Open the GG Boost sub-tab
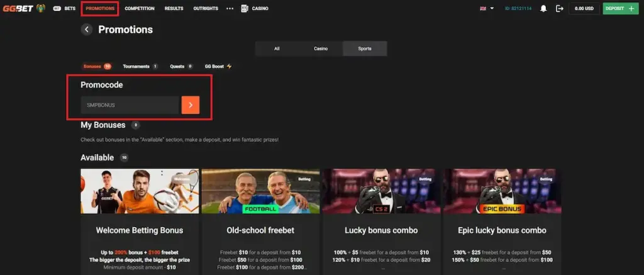This screenshot has height=275, width=644. 218,66
